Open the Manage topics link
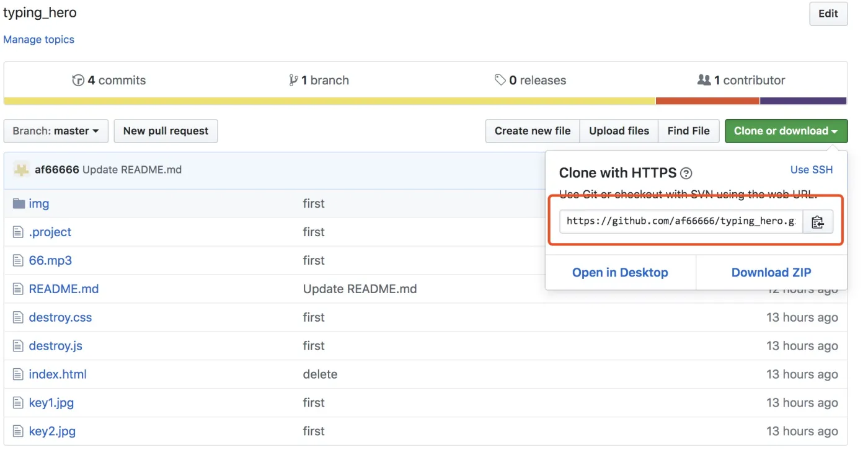The width and height of the screenshot is (868, 450). 39,40
